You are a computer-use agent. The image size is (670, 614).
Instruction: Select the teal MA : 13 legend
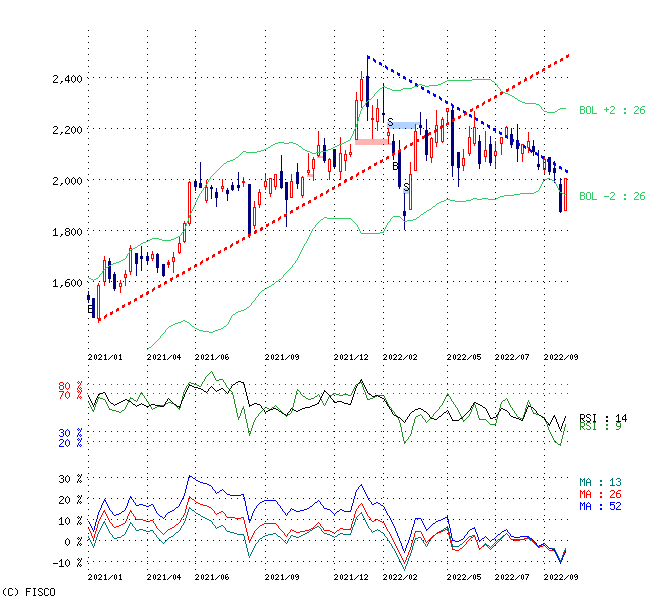pos(601,482)
